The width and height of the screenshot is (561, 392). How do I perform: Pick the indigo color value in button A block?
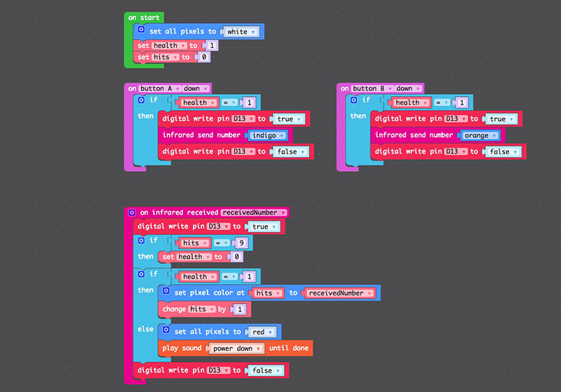266,135
